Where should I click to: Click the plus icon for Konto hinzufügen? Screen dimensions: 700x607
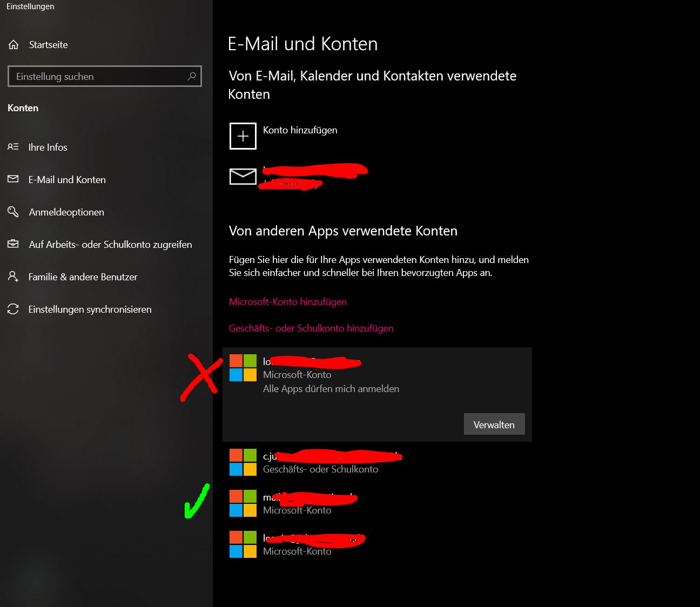click(243, 136)
